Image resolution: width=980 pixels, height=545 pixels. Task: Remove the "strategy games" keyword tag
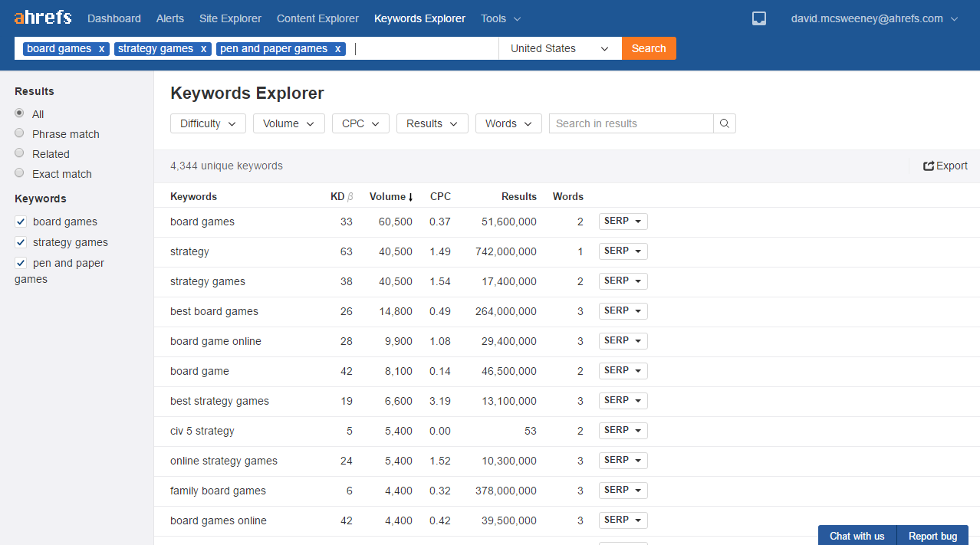click(205, 48)
